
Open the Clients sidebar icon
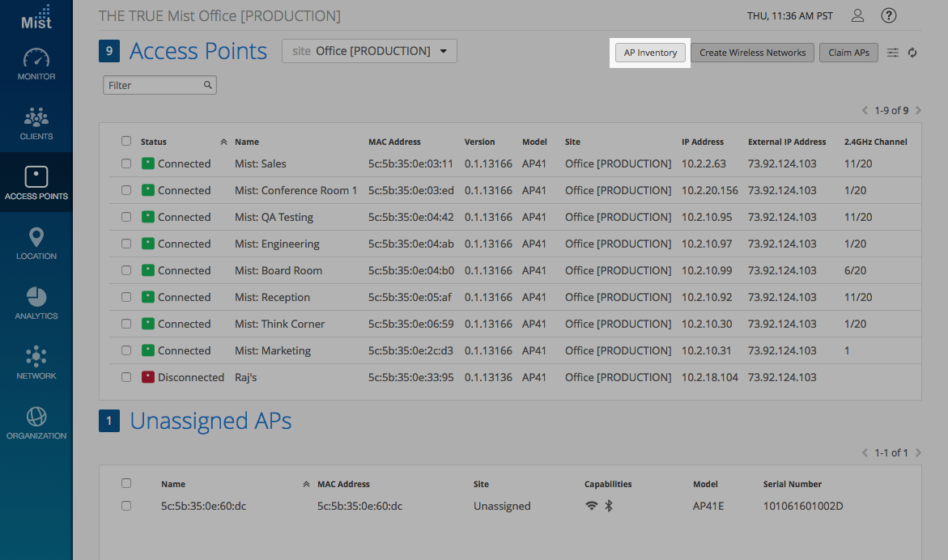tap(36, 124)
